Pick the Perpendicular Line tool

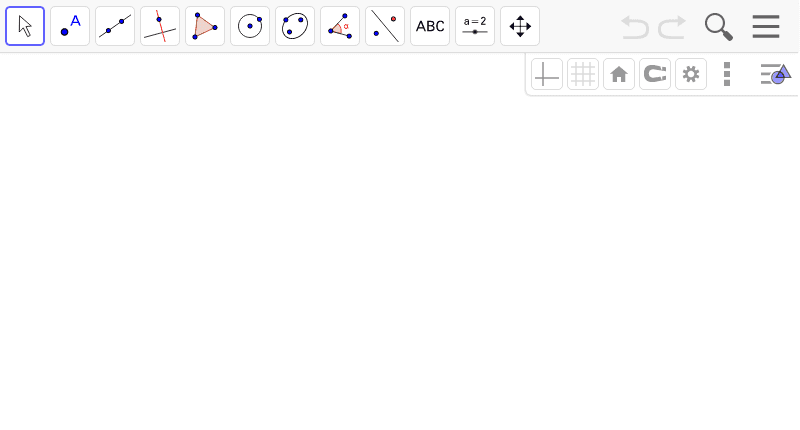coord(160,26)
